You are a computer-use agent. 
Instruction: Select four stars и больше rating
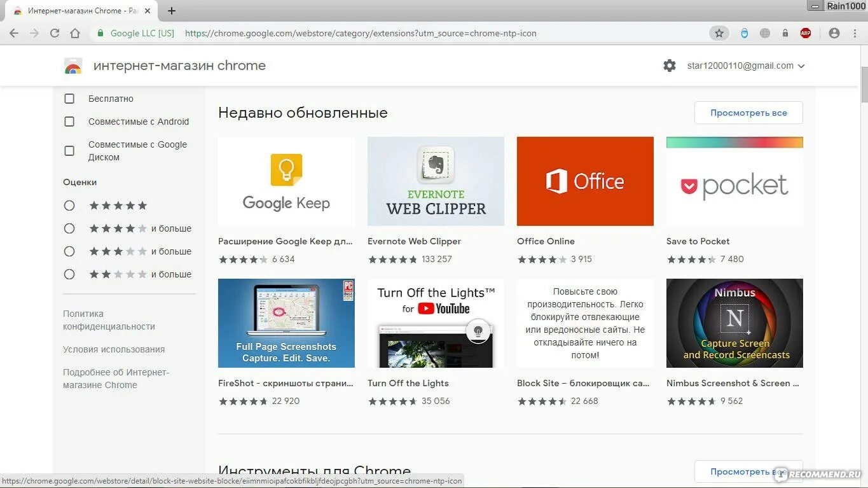[69, 228]
